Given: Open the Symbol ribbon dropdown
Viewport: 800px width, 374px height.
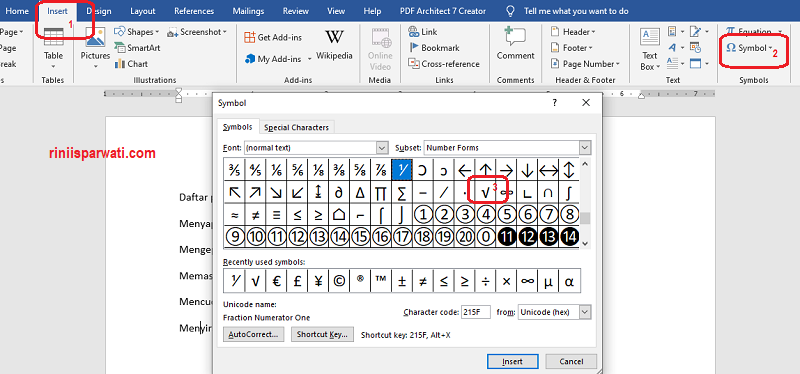Looking at the screenshot, I should [749, 48].
